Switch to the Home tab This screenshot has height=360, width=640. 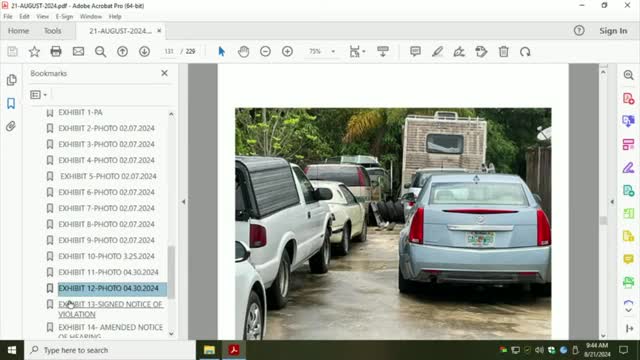(18, 31)
